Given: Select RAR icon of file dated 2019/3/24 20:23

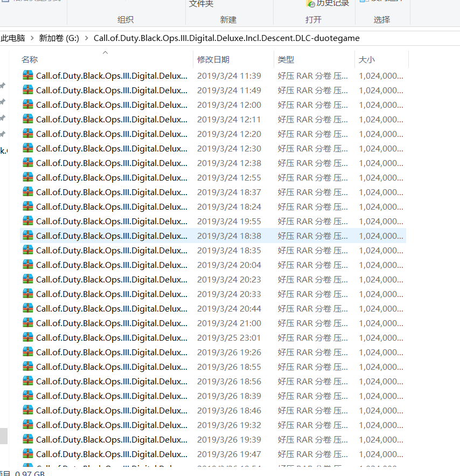Looking at the screenshot, I should [x=28, y=280].
